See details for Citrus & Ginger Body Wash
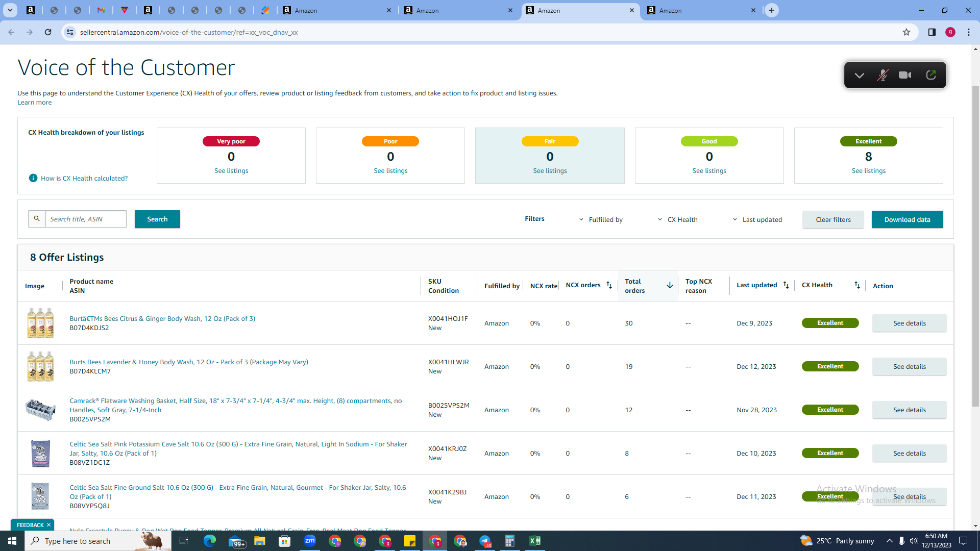This screenshot has height=551, width=980. [x=909, y=323]
